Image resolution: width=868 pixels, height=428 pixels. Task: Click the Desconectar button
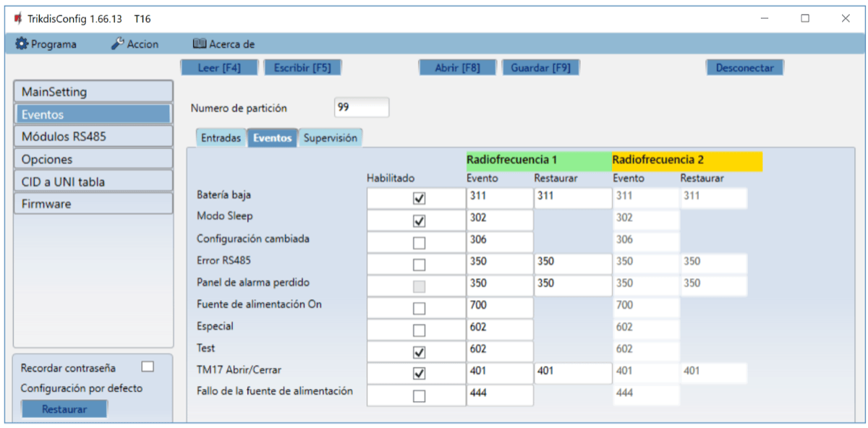click(x=744, y=68)
